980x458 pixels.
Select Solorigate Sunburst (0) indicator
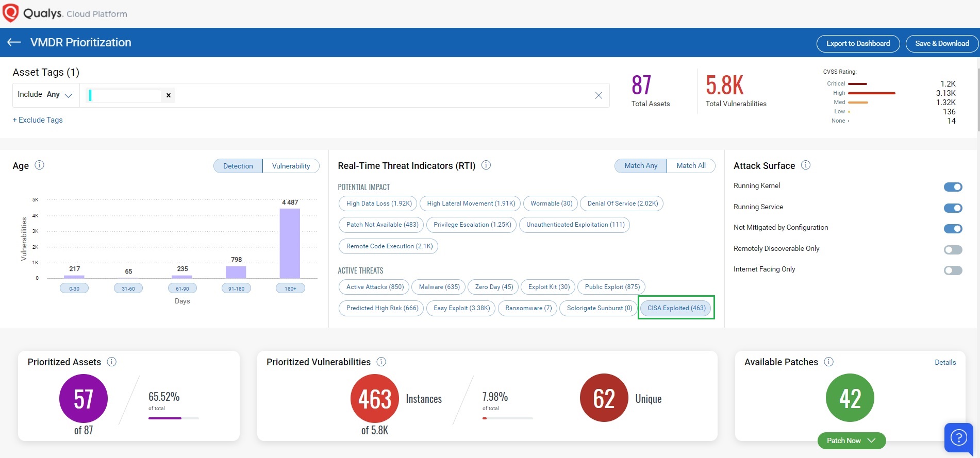599,308
